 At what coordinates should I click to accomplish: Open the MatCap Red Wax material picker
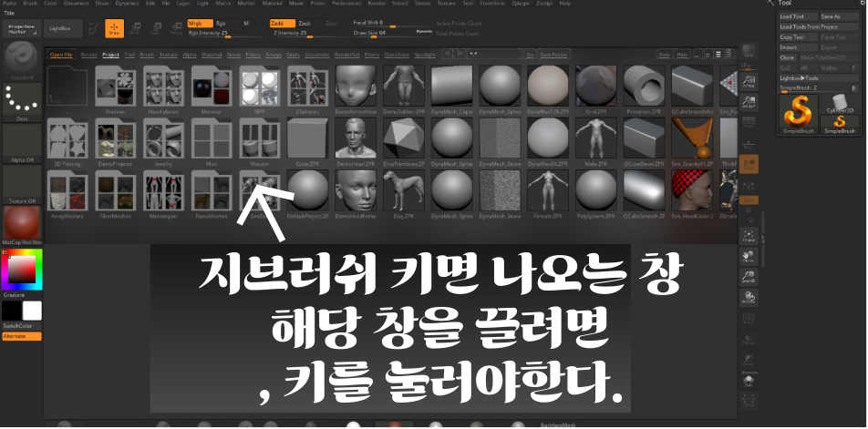(x=22, y=225)
